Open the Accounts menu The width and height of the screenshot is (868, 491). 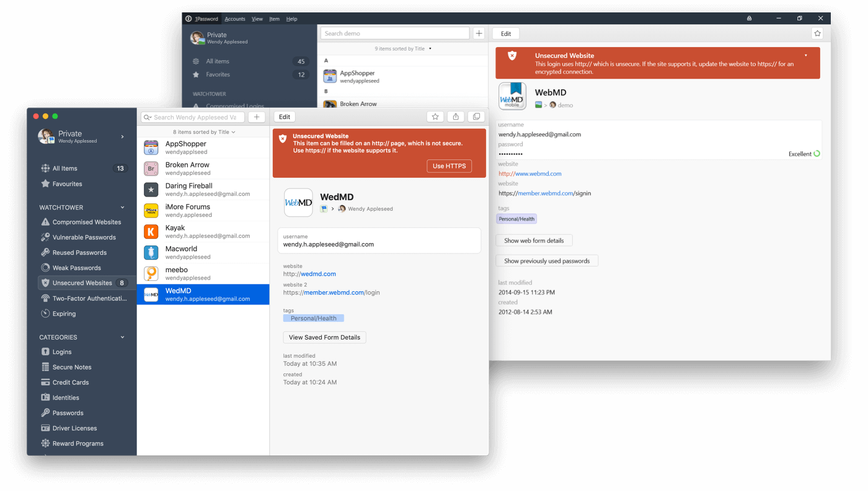click(234, 19)
